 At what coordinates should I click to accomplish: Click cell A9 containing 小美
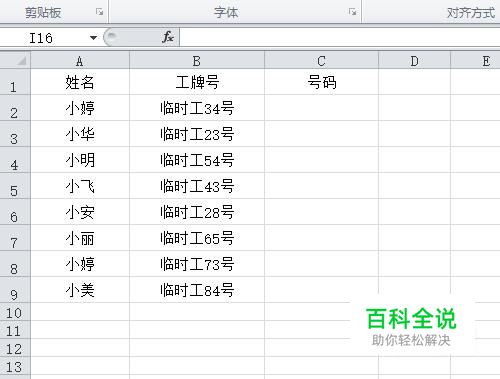80,290
